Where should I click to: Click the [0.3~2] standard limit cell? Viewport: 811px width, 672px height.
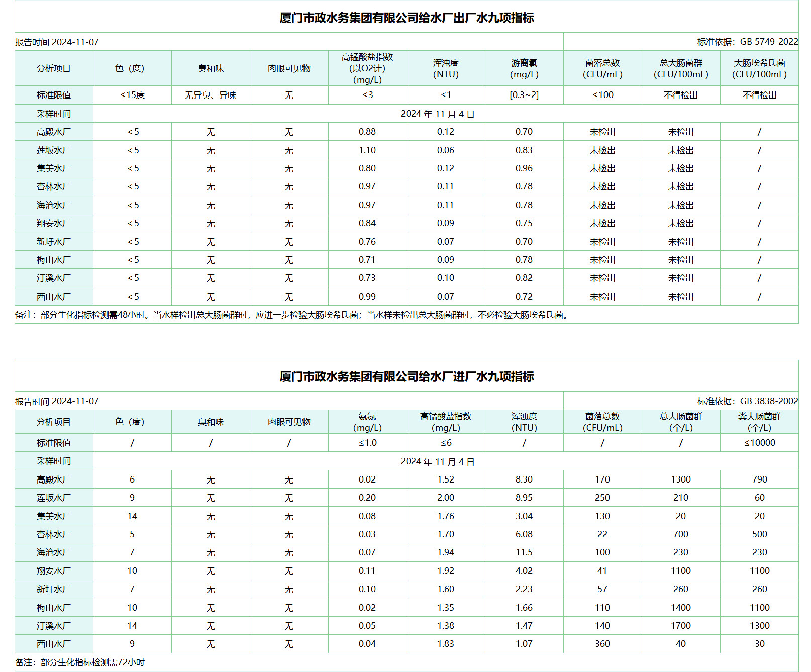524,95
